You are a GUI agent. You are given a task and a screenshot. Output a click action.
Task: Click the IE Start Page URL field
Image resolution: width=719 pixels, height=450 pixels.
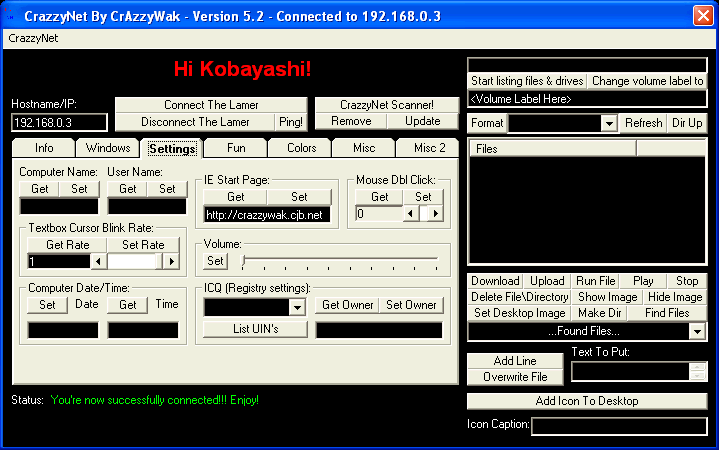pyautogui.click(x=266, y=214)
